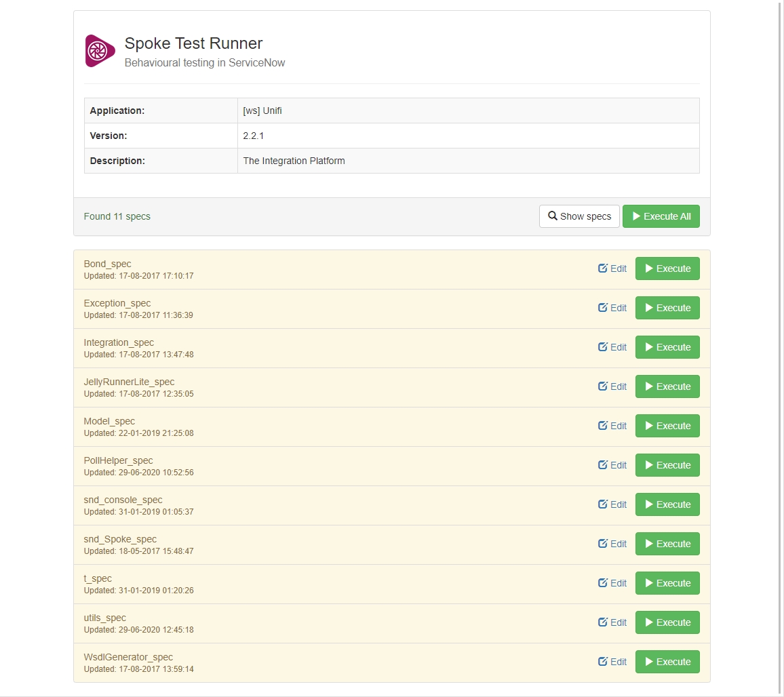Click the edit pencil icon for utils_spec

coord(602,622)
